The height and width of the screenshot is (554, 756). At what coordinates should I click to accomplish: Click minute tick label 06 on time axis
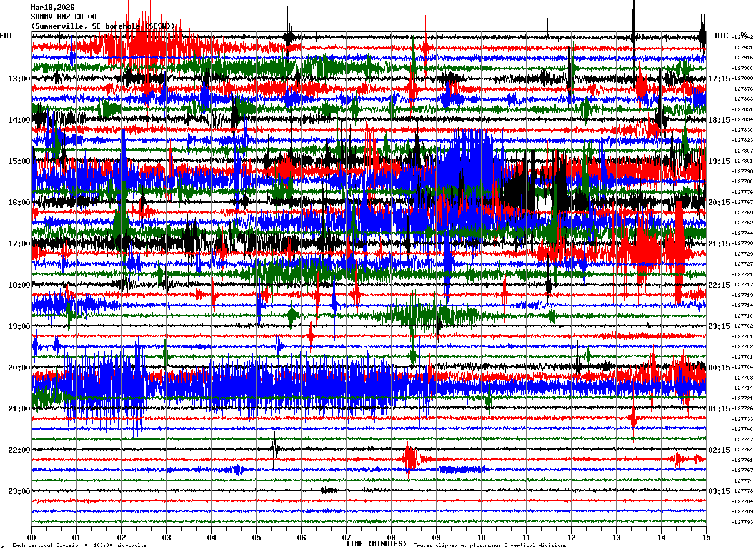[302, 538]
